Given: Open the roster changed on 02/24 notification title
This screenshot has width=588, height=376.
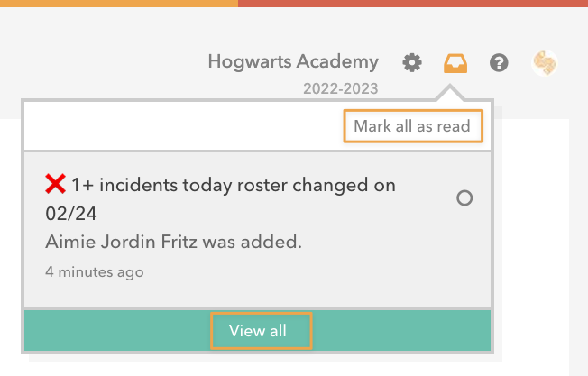Looking at the screenshot, I should click(221, 198).
